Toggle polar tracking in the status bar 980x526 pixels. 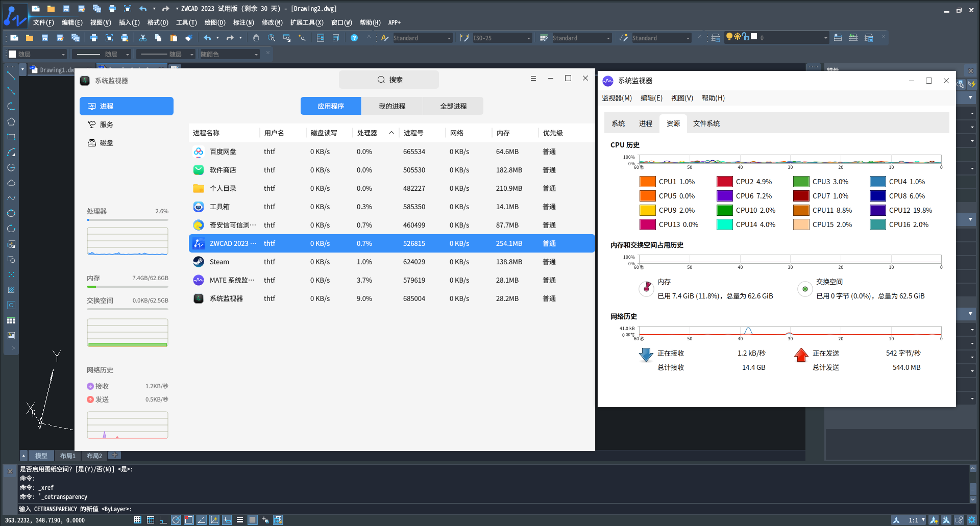click(x=176, y=520)
